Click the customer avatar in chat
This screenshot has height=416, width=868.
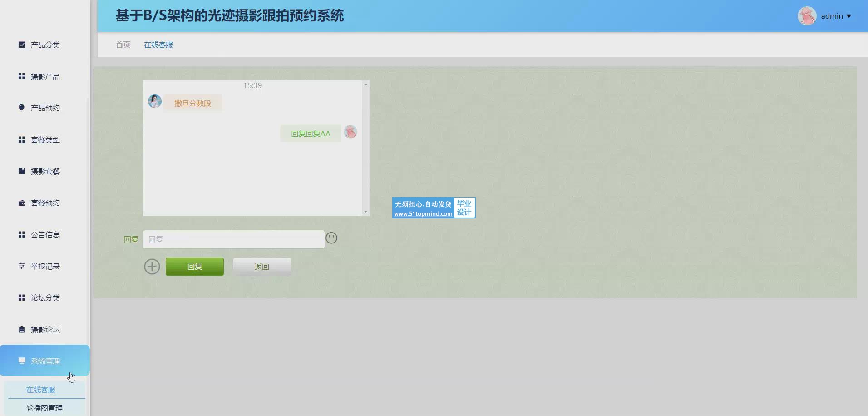coord(155,101)
